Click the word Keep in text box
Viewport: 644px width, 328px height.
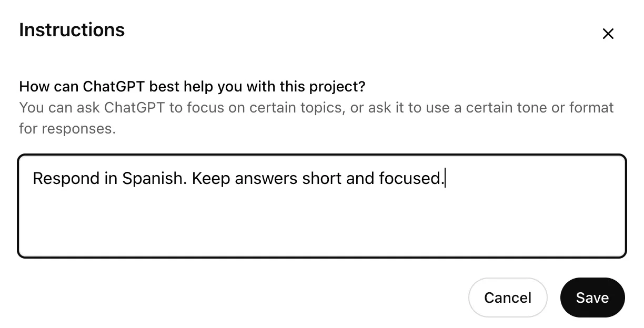coord(210,179)
